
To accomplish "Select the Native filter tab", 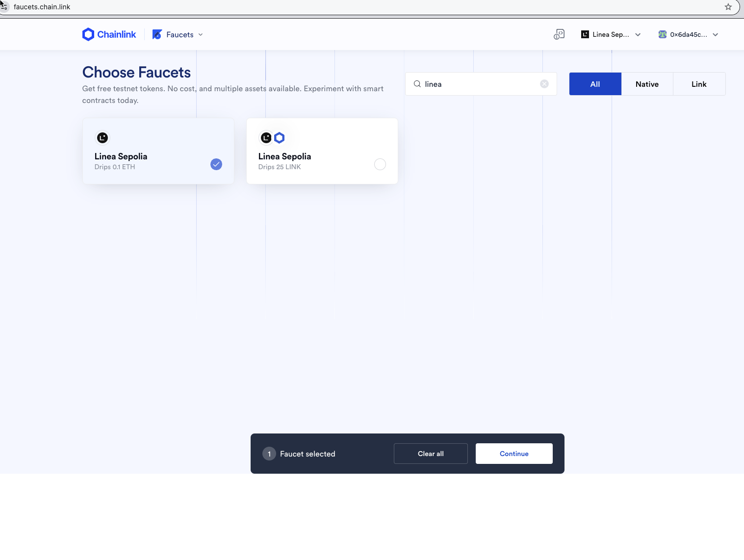I will pos(647,84).
